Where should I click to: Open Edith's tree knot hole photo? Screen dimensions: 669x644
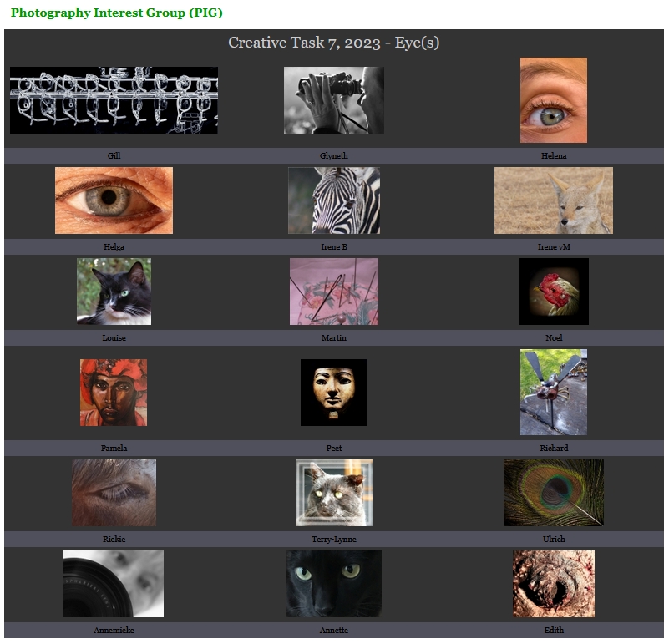point(554,584)
